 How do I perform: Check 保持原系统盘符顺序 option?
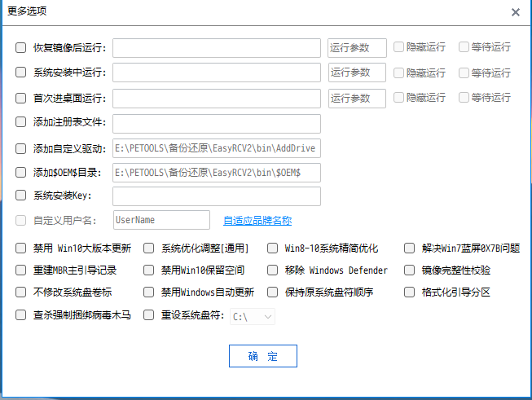tap(272, 292)
